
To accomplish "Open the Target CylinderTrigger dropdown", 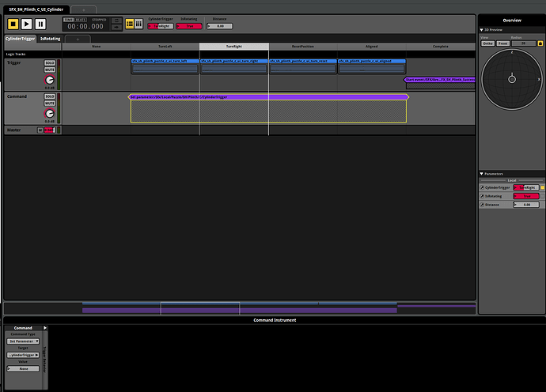I will pyautogui.click(x=23, y=355).
